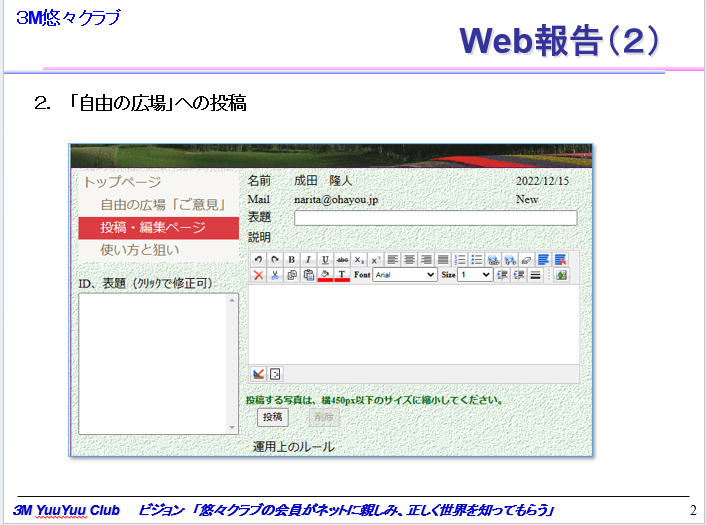Toggle Underline formatting in the editor
This screenshot has height=525, width=706.
click(325, 259)
